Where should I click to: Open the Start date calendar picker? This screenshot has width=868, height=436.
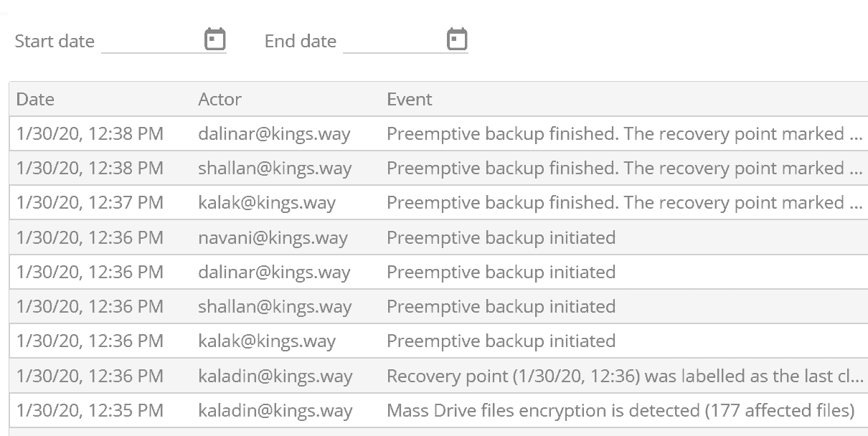[215, 39]
